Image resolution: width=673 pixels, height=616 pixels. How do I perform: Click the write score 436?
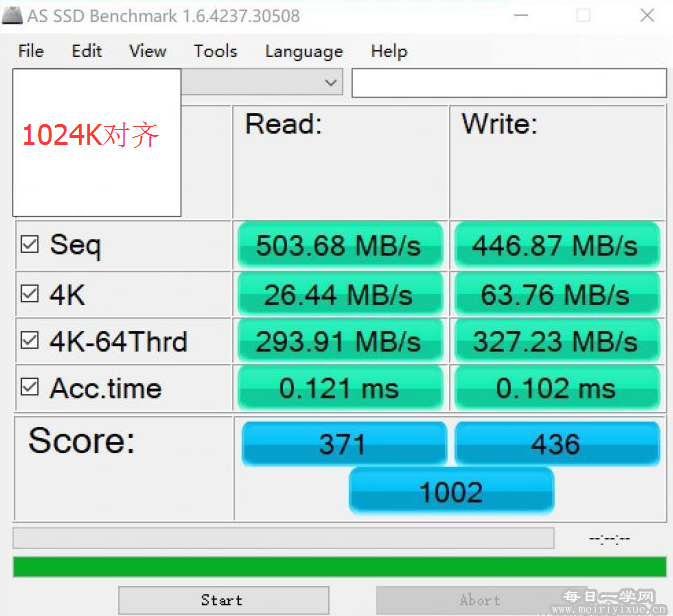[x=557, y=443]
